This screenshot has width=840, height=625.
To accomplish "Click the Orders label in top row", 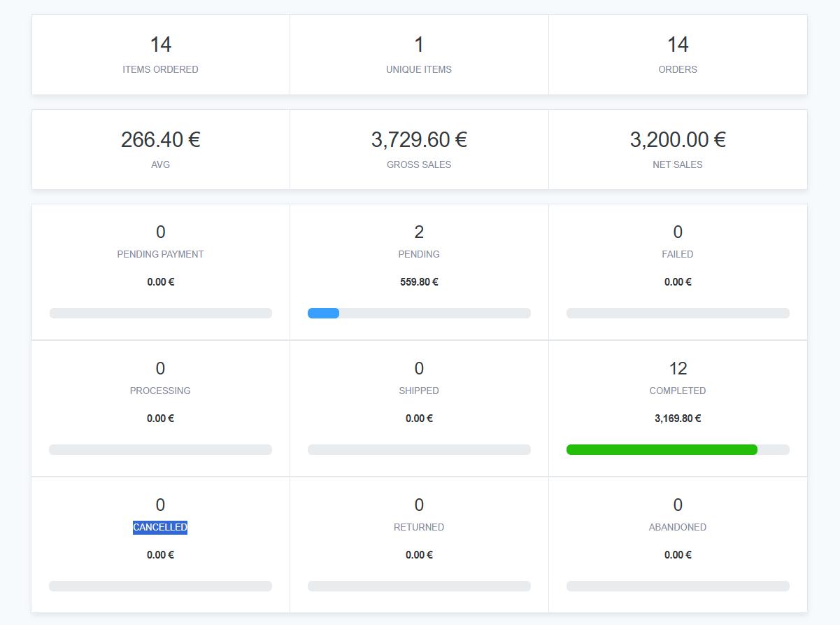I will 677,69.
